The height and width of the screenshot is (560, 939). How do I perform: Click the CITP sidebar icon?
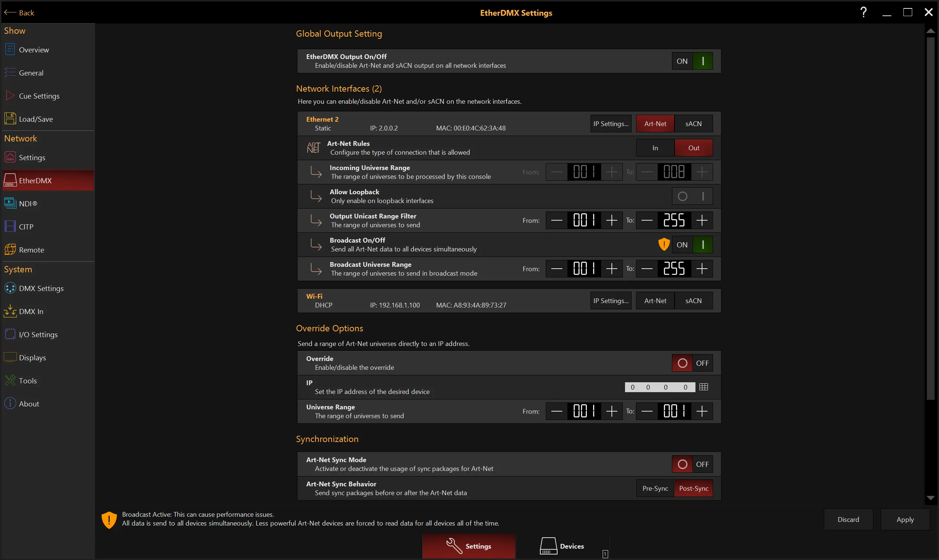pos(10,226)
